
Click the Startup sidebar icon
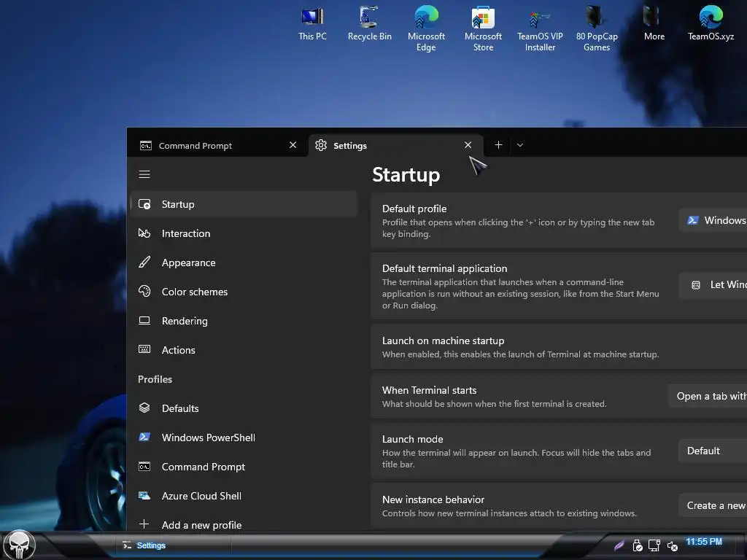(144, 204)
